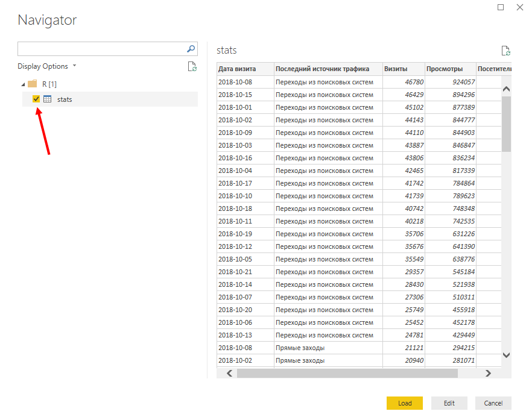529x420 pixels.
Task: Click the search magnifier icon
Action: (x=191, y=49)
